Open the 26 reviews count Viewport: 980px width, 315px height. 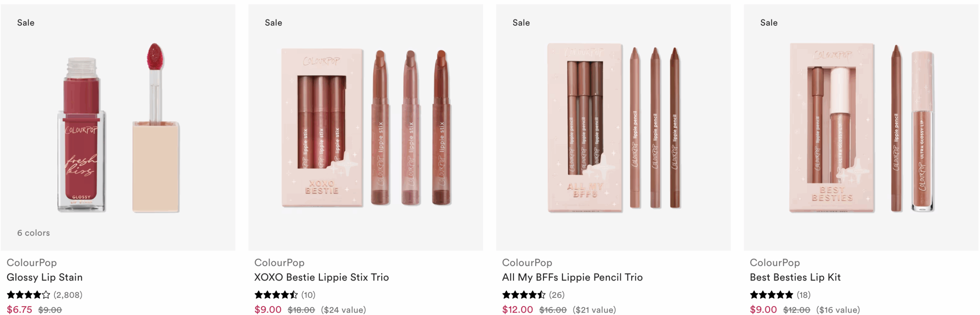coord(557,295)
